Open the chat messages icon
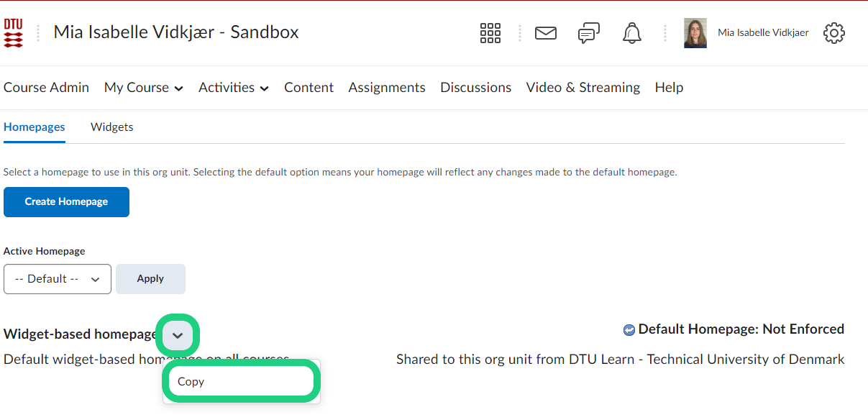Screen dimensions: 868x420 (588, 33)
